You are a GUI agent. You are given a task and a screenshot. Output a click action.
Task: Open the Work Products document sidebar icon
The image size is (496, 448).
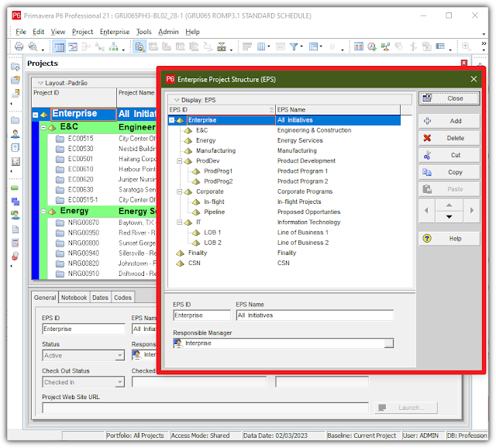pos(15,229)
